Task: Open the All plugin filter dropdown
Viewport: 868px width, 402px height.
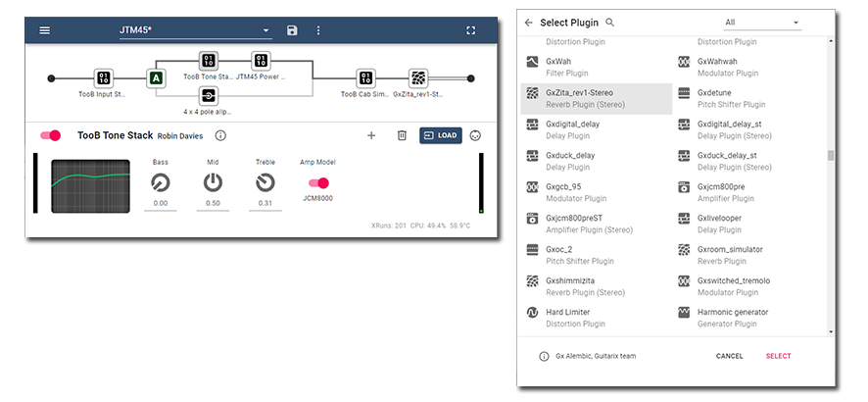Action: pos(762,23)
